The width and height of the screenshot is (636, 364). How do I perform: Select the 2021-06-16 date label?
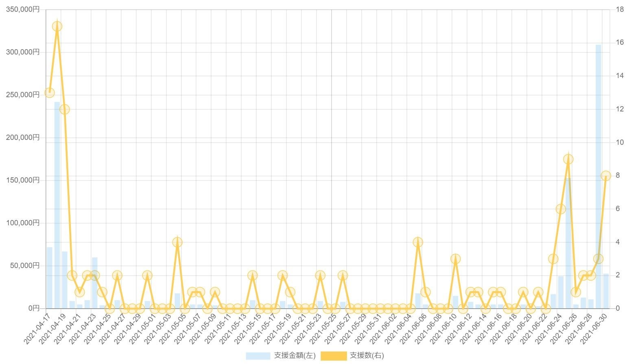tap(488, 329)
